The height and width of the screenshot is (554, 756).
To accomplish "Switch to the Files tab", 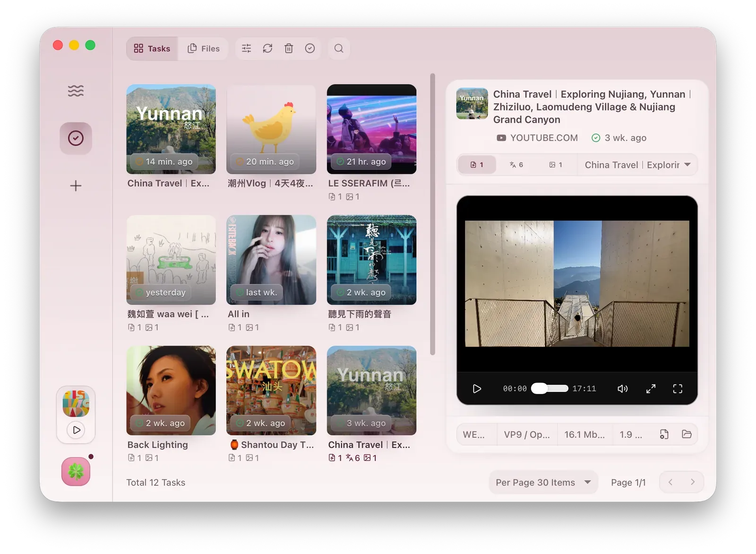I will [x=204, y=48].
